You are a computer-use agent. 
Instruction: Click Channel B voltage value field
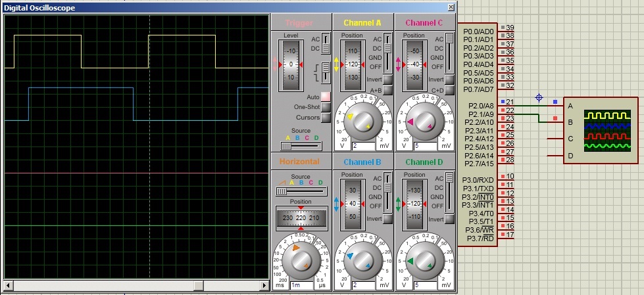point(362,285)
